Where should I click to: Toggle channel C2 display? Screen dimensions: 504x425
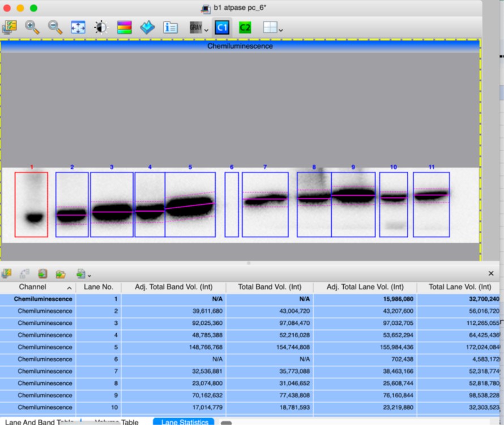pyautogui.click(x=245, y=27)
